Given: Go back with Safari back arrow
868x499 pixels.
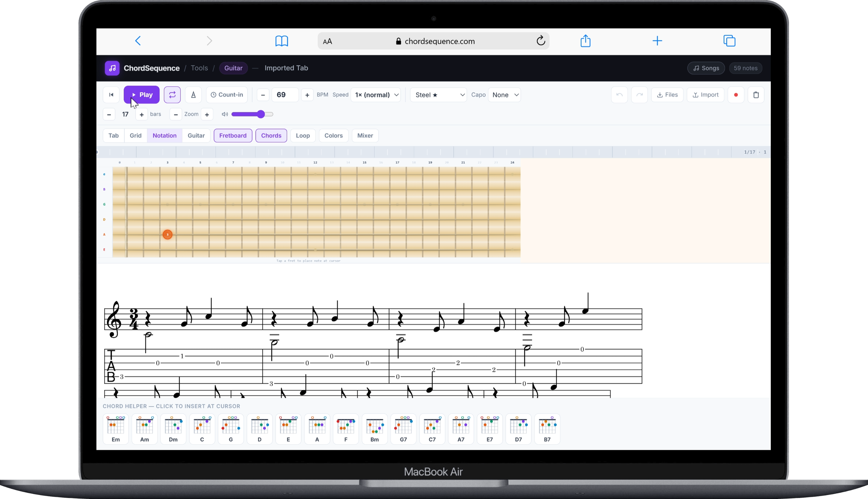Looking at the screenshot, I should coord(138,41).
